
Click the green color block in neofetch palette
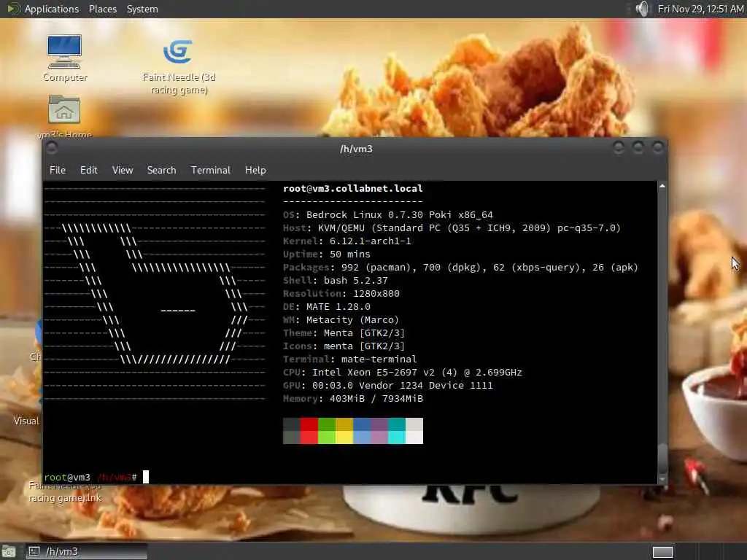[x=327, y=431]
